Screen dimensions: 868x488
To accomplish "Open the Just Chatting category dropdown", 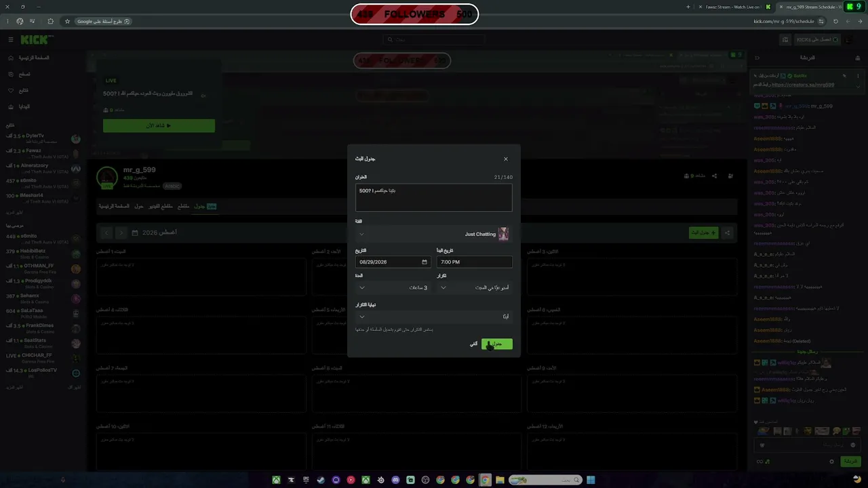I will (x=434, y=235).
